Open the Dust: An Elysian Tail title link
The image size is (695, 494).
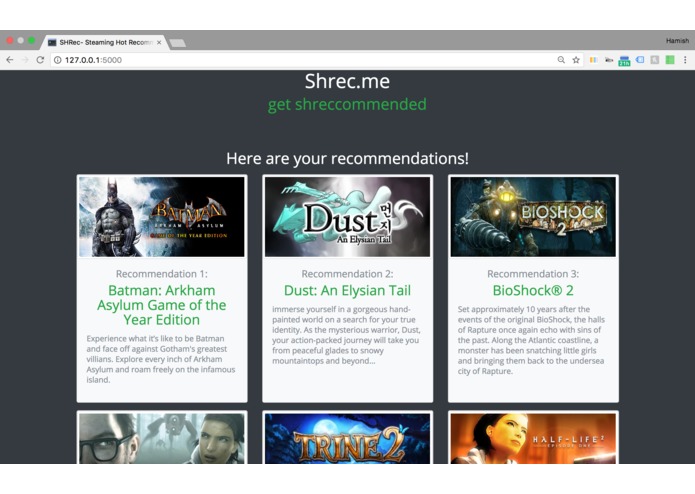click(348, 290)
